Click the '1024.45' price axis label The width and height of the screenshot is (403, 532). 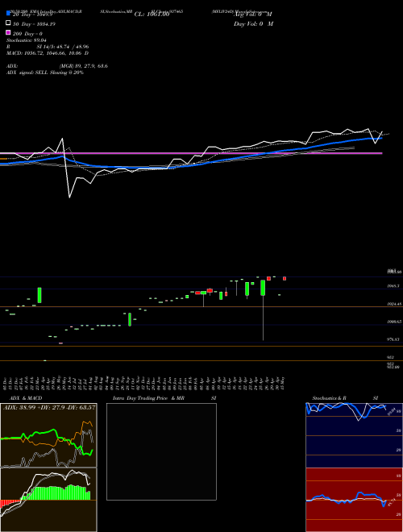click(394, 304)
